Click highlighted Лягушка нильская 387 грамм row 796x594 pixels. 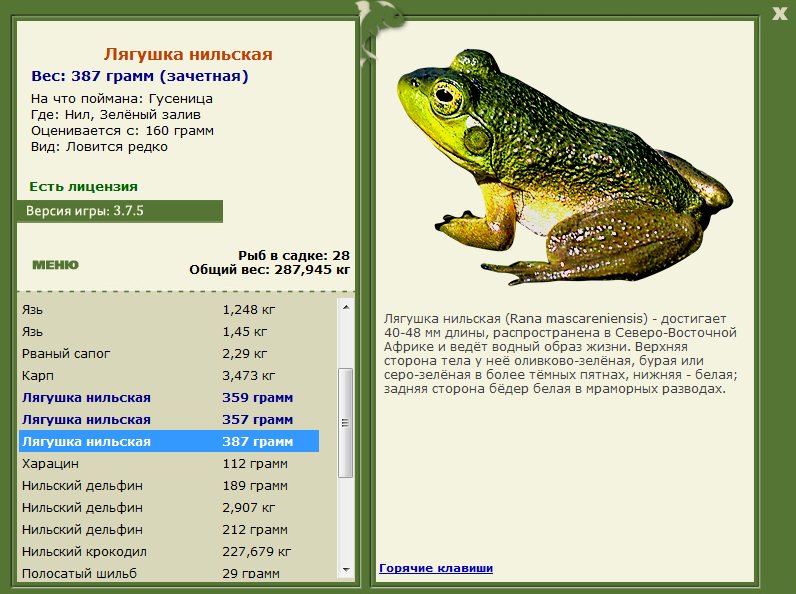(169, 441)
